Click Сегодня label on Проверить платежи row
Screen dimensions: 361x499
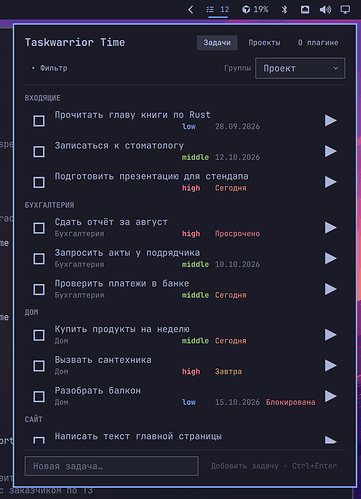231,295
